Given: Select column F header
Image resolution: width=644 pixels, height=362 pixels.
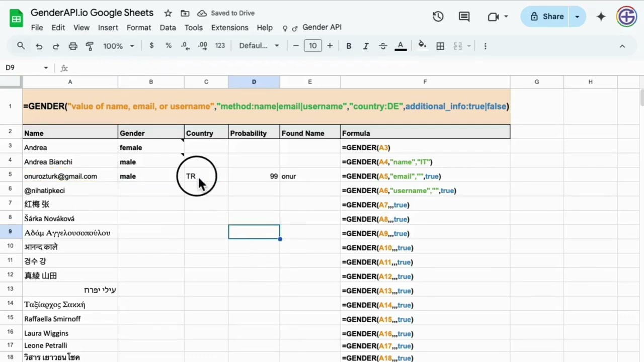Looking at the screenshot, I should [x=425, y=81].
